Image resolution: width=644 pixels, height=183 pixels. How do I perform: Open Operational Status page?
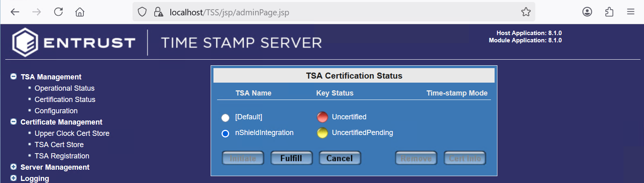pyautogui.click(x=64, y=88)
